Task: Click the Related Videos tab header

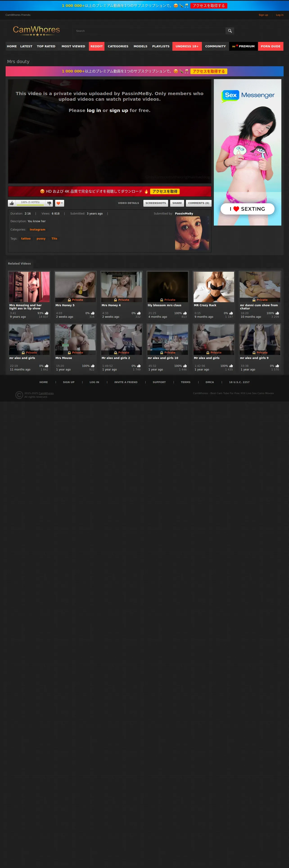Action: click(20, 264)
